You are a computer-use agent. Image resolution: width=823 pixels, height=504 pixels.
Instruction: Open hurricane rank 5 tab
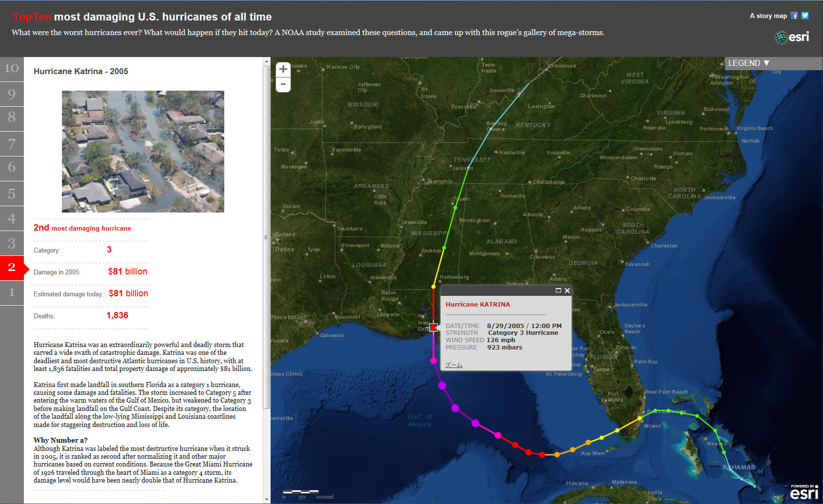[x=12, y=194]
